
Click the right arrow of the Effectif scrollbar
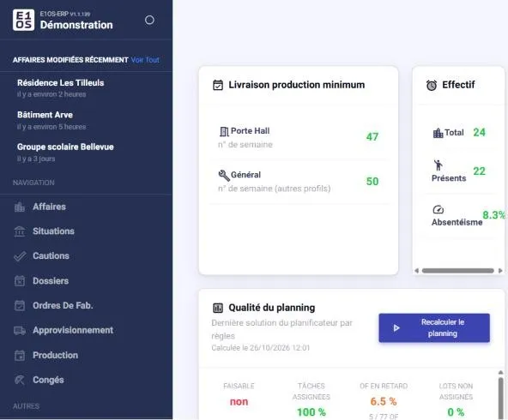pyautogui.click(x=500, y=271)
